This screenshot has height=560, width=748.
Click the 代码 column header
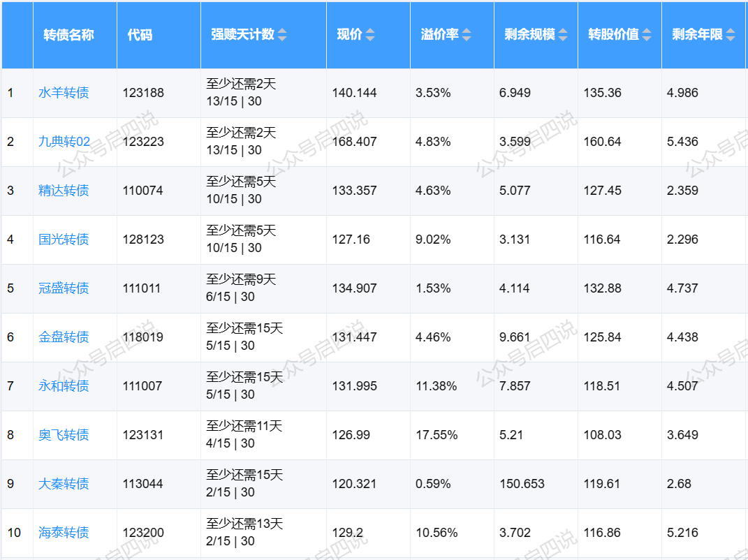pyautogui.click(x=140, y=35)
